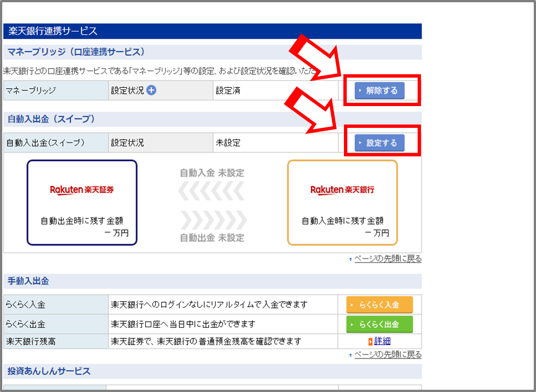
Task: Click the 未設定 status cell in the sweep row
Action: [275, 142]
